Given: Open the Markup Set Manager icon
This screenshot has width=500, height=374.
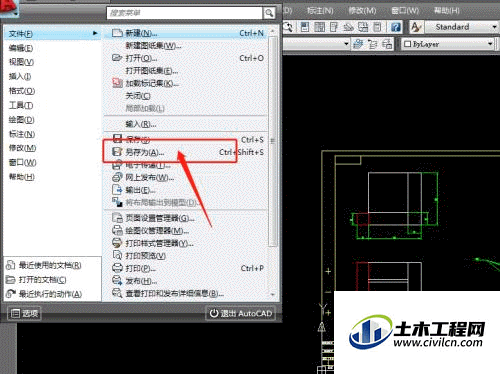Looking at the screenshot, I should [363, 27].
